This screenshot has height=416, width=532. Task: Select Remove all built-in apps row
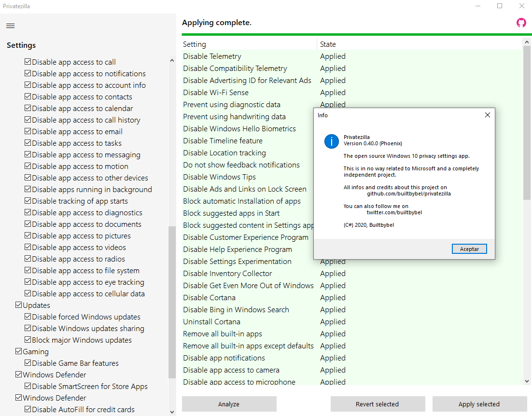click(352, 334)
